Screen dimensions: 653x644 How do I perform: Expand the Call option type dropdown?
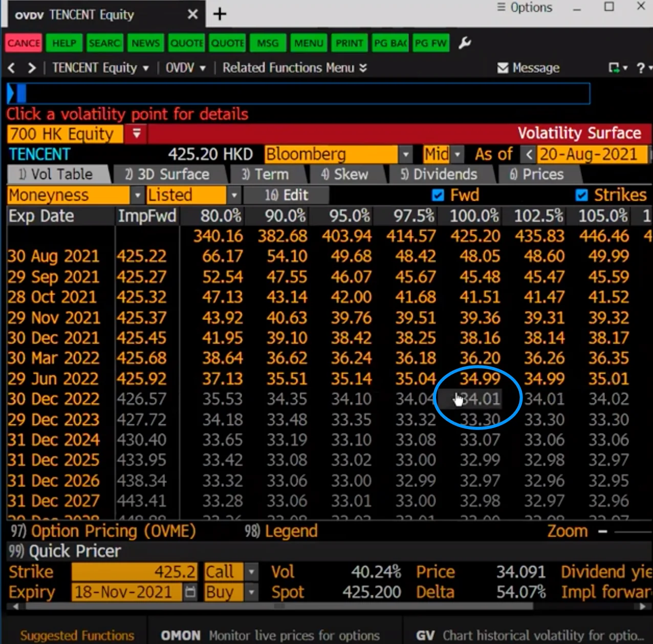coord(251,572)
